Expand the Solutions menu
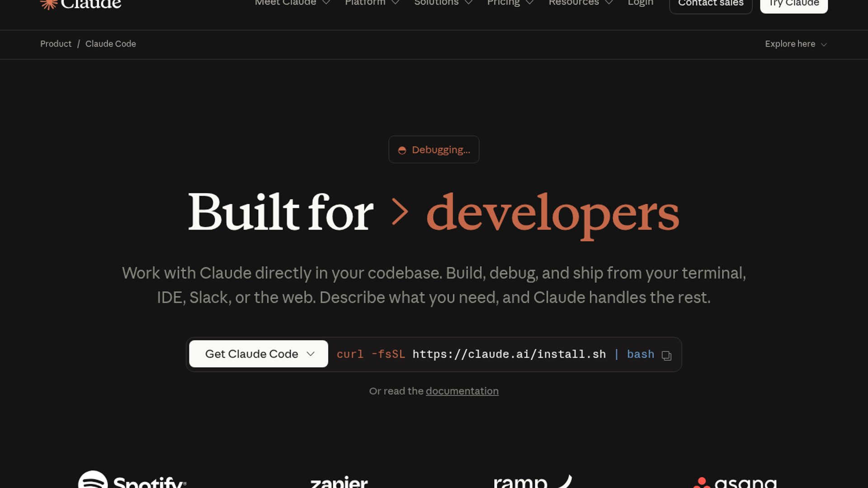Viewport: 868px width, 488px height. pyautogui.click(x=443, y=3)
